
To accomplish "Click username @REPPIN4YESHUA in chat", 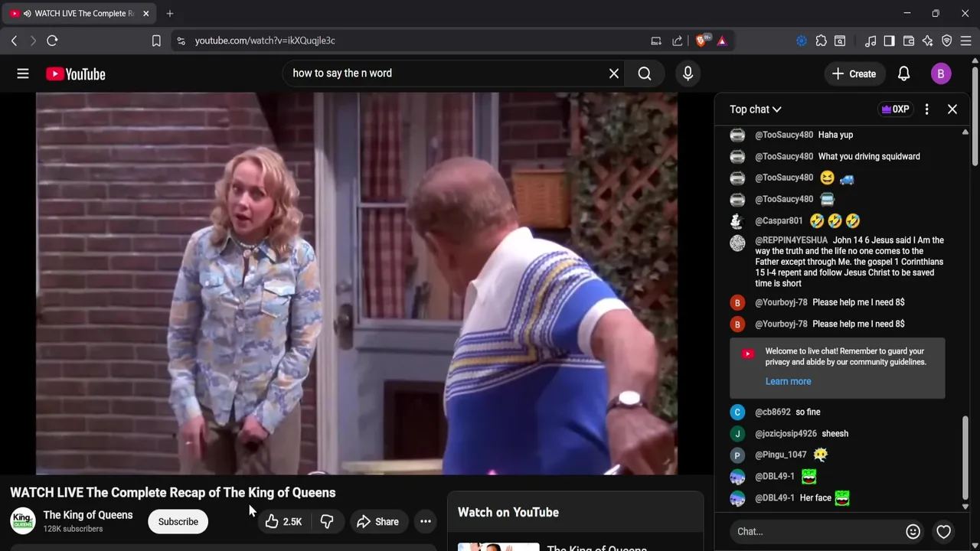I will point(791,240).
